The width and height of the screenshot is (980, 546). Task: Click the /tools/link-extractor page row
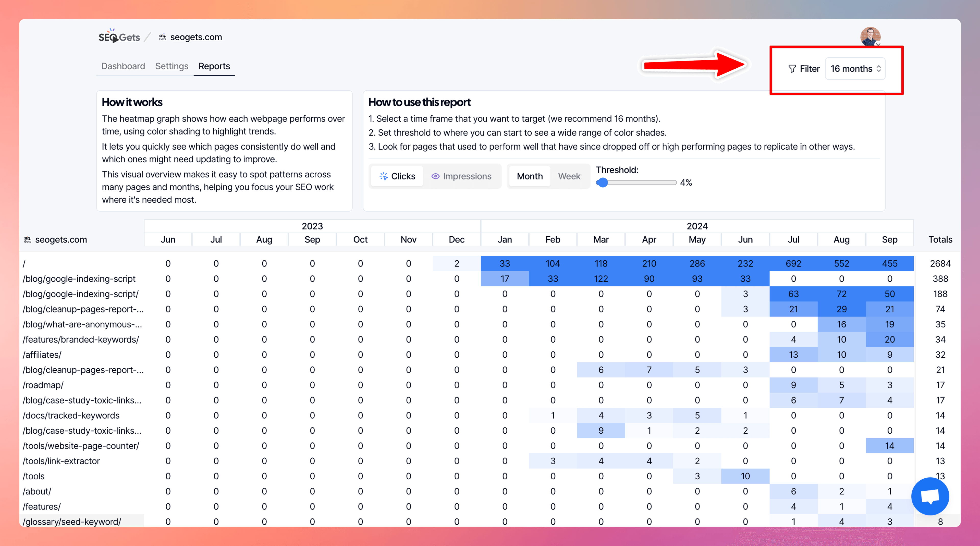pos(61,461)
